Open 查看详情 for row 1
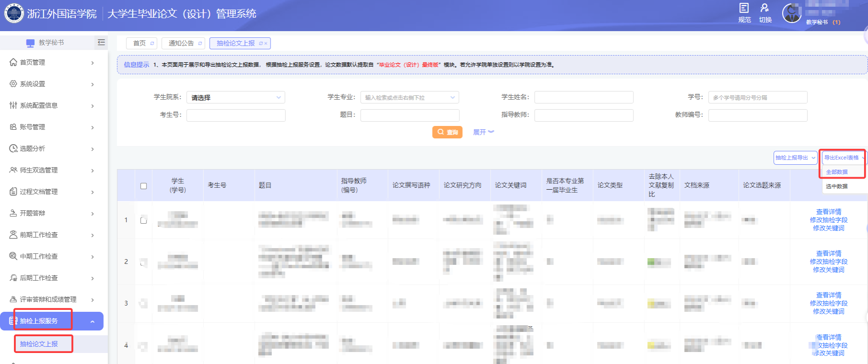 click(x=829, y=212)
